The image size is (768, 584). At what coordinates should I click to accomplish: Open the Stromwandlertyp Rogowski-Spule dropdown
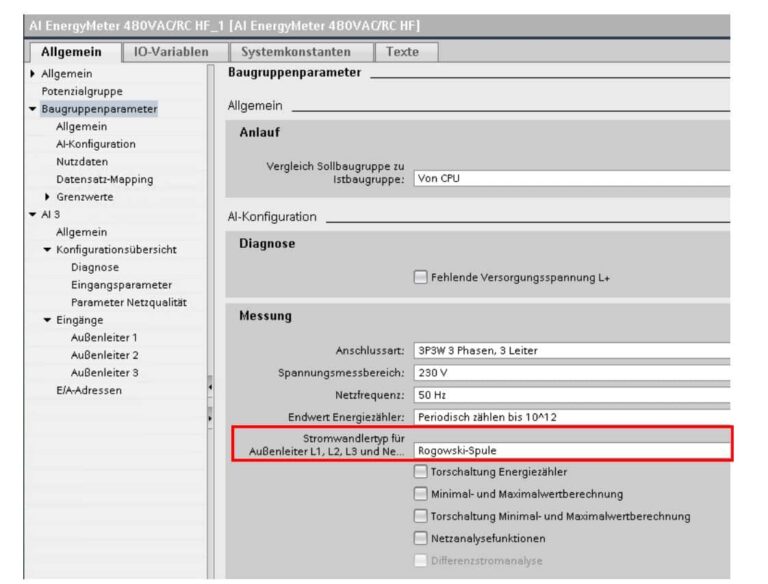click(571, 450)
